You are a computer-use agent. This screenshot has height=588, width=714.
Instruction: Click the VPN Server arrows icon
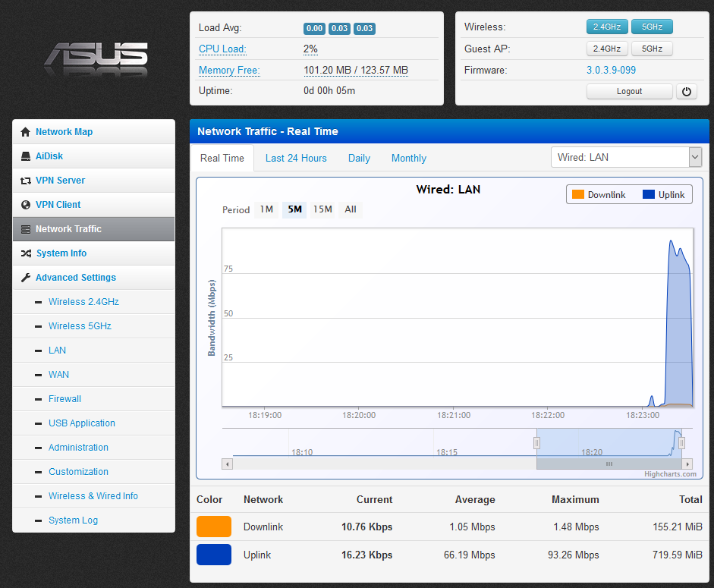(x=26, y=181)
